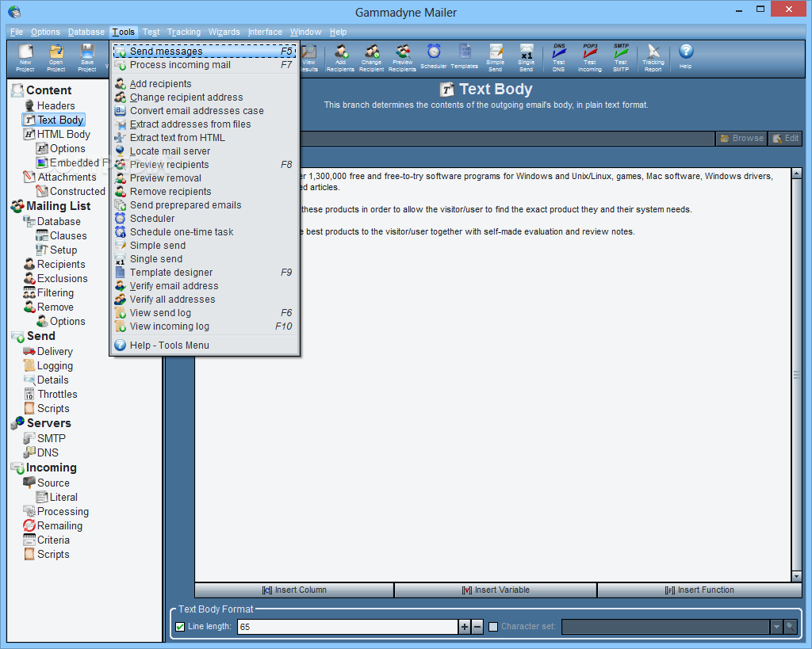Click the View Results toolbar icon
812x649 pixels.
[x=309, y=57]
